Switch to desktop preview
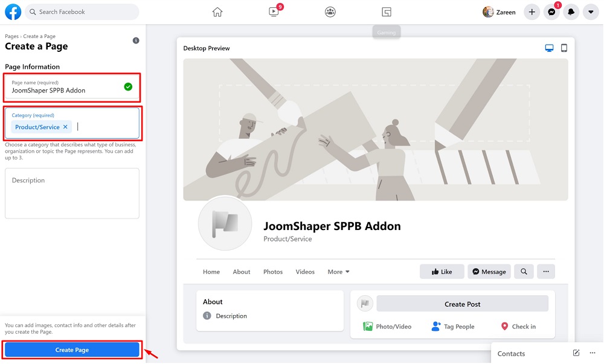Image resolution: width=604 pixels, height=364 pixels. point(549,48)
